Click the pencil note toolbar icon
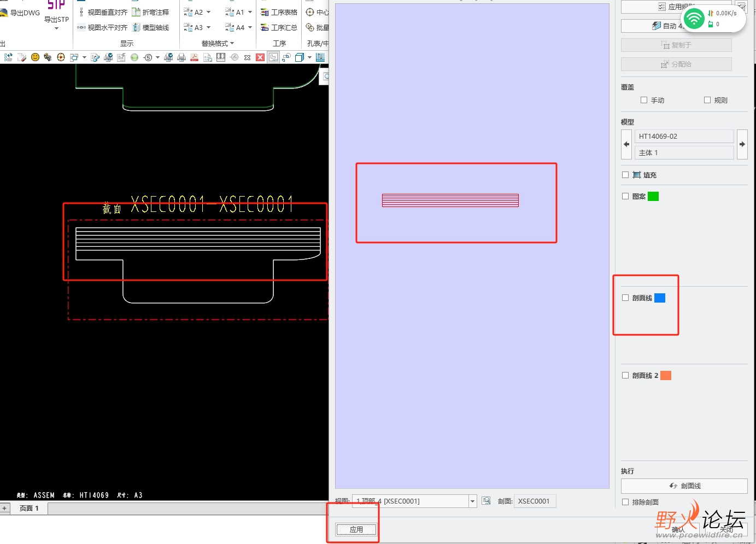Viewport: 756px width, 544px height. (22, 57)
